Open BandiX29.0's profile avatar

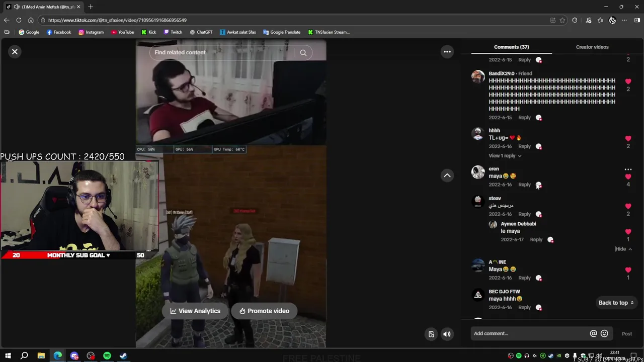coord(477,76)
